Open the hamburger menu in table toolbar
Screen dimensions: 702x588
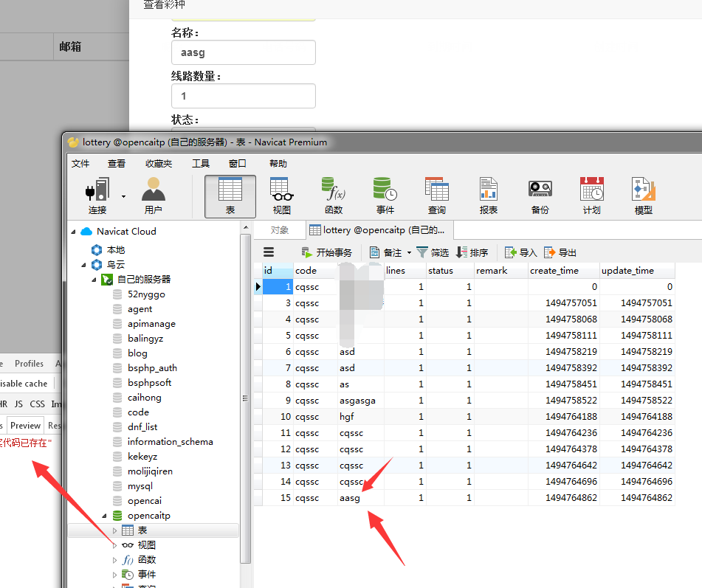[x=269, y=252]
